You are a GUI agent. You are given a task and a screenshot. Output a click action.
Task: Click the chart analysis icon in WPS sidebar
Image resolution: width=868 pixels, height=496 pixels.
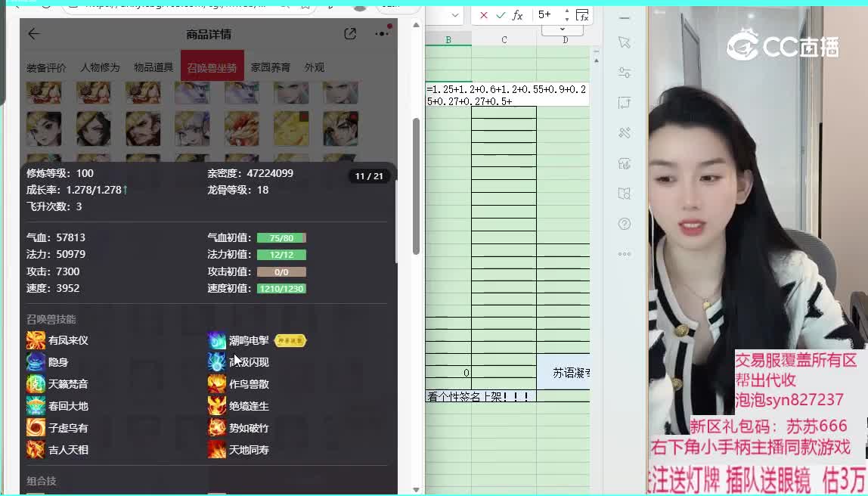coord(625,163)
